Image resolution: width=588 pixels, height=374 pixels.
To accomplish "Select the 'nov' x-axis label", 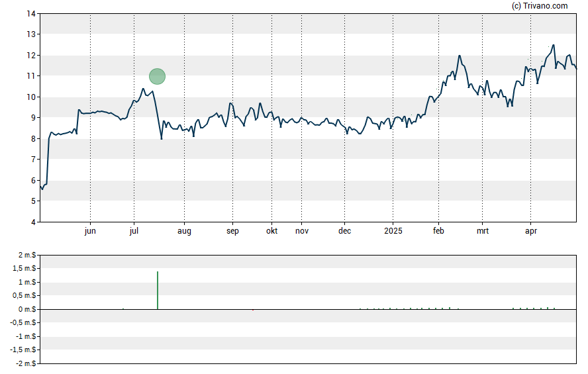I will click(302, 231).
